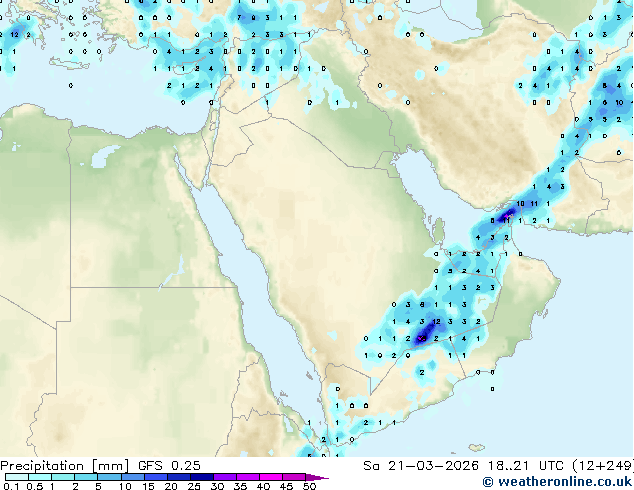Click the legend scale label 20
Viewport: 634px width, 490px height.
[x=171, y=486]
